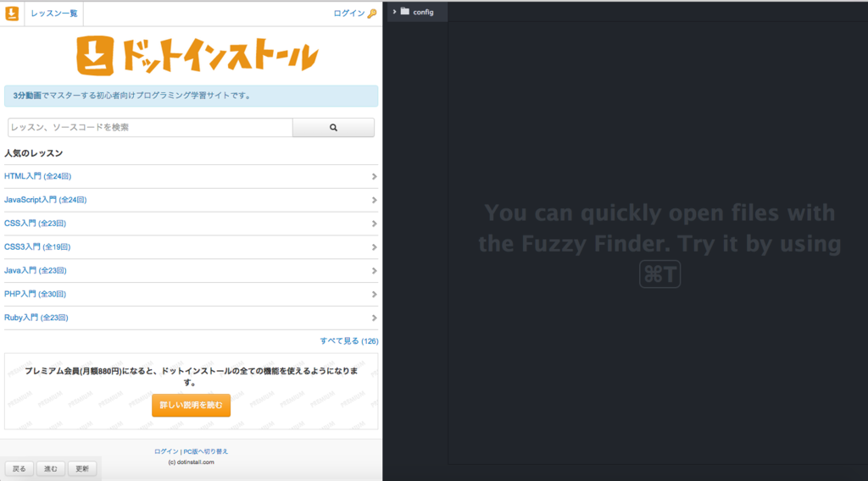Open CSS入門 (全23回) lesson
The width and height of the screenshot is (868, 481).
pos(35,224)
